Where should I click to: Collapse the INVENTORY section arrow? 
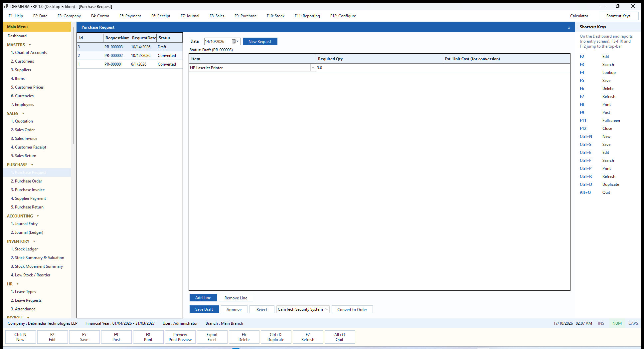[x=34, y=241]
